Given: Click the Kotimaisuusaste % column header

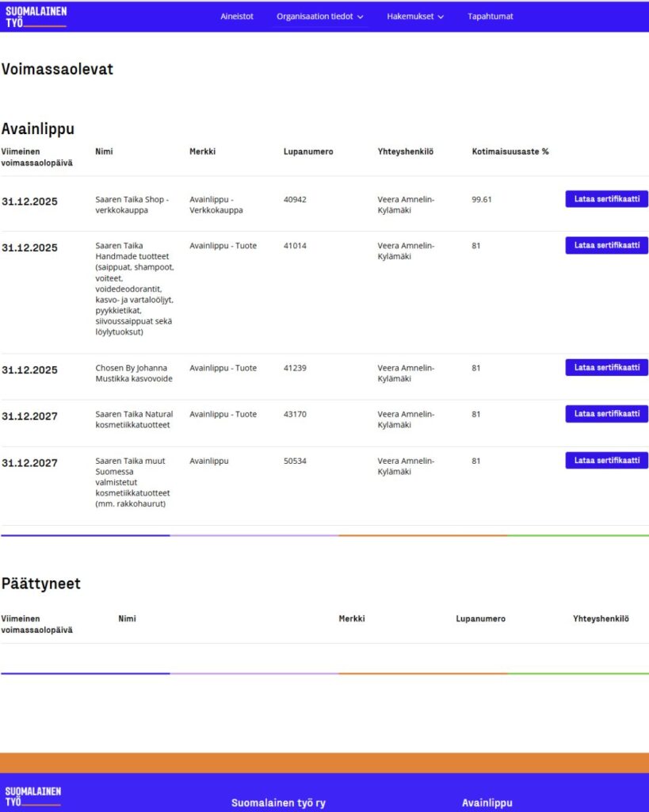Looking at the screenshot, I should (x=510, y=151).
